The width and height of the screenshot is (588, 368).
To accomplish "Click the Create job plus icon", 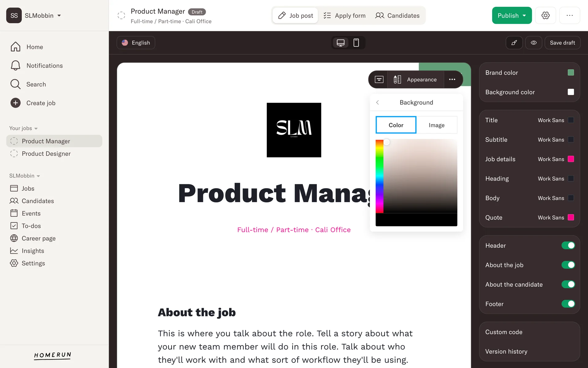I will click(15, 103).
